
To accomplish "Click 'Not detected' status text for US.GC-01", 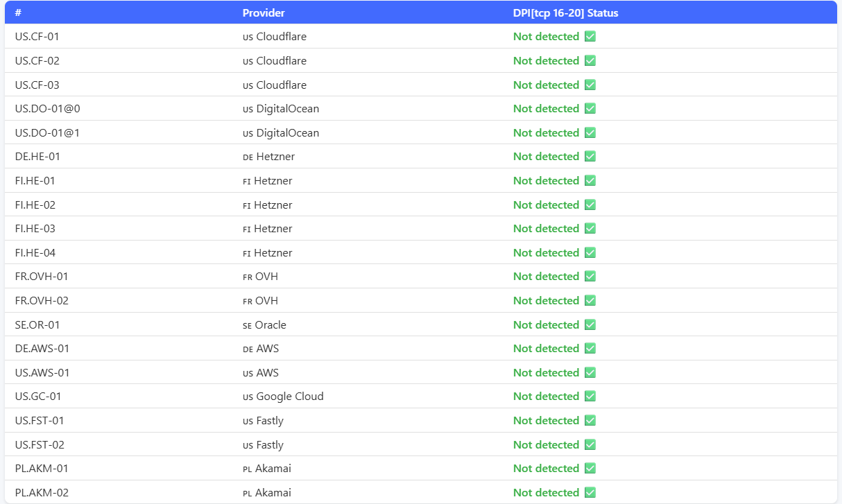I will point(546,397).
